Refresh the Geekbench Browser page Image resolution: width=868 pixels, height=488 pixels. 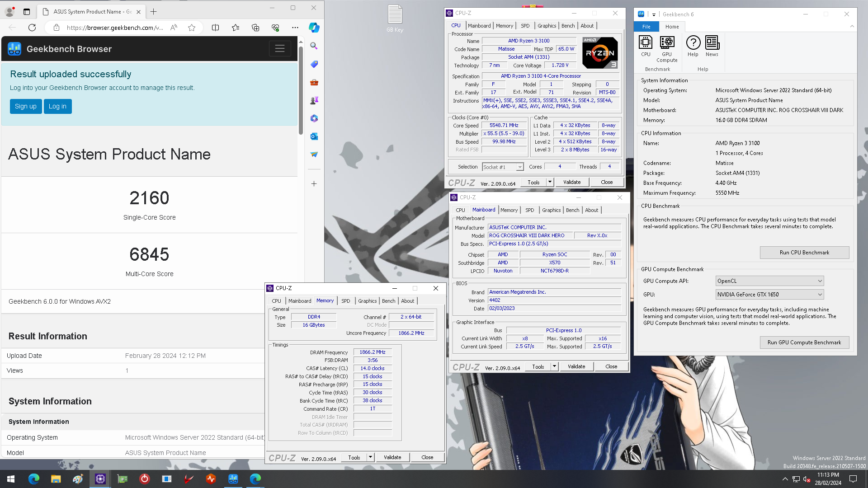click(32, 28)
